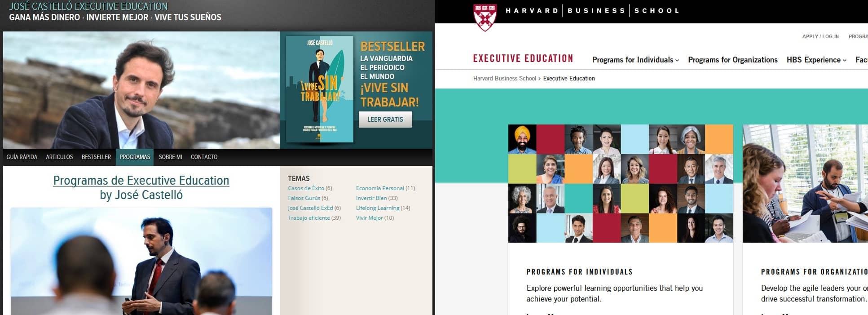Expand the HBS Experience dropdown
The image size is (868, 315).
816,60
